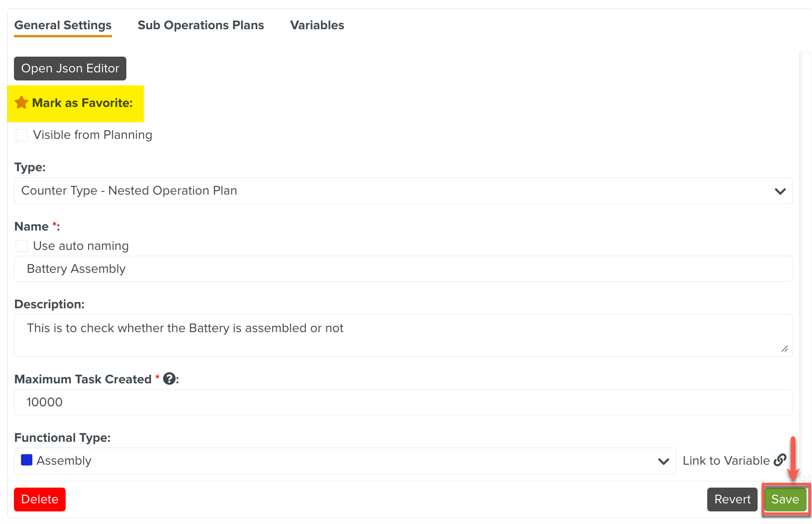Click the Maximum Task Created help icon
This screenshot has height=524, width=812.
(x=170, y=379)
